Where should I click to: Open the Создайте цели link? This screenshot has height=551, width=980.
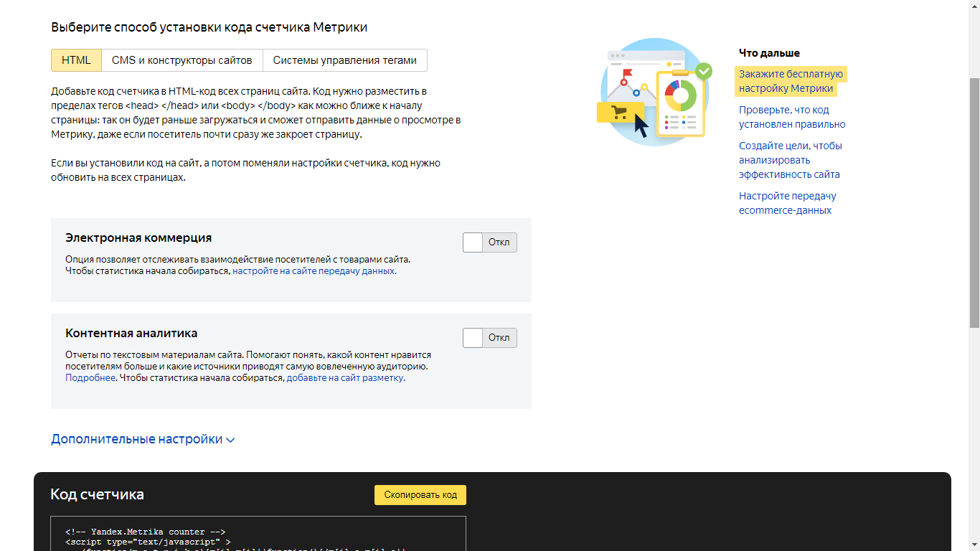tap(790, 160)
